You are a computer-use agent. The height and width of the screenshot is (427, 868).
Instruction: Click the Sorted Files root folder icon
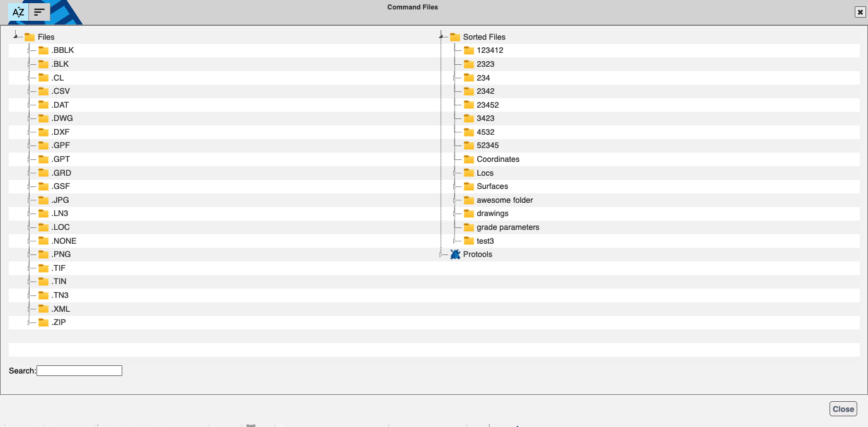click(455, 37)
